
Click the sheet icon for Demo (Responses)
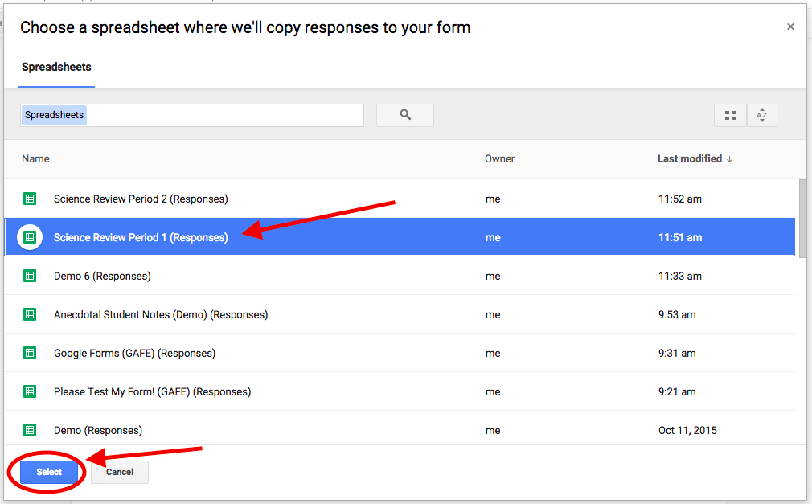30,430
